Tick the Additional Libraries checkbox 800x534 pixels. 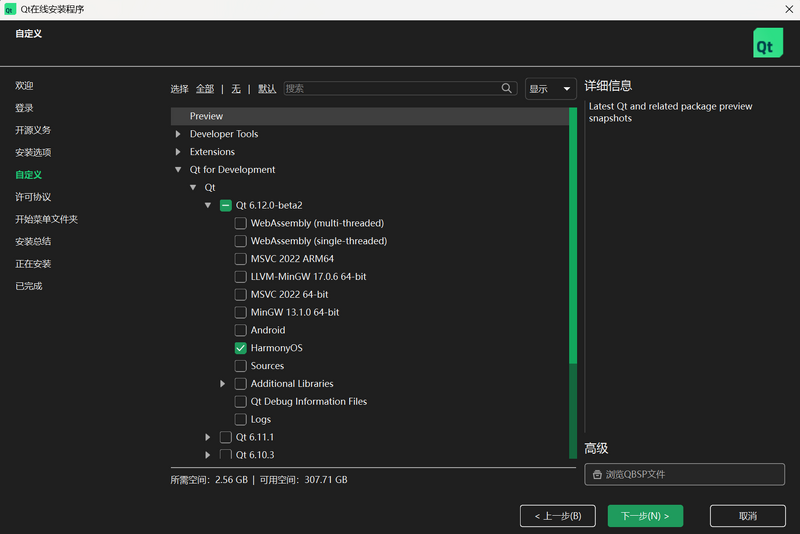click(240, 384)
